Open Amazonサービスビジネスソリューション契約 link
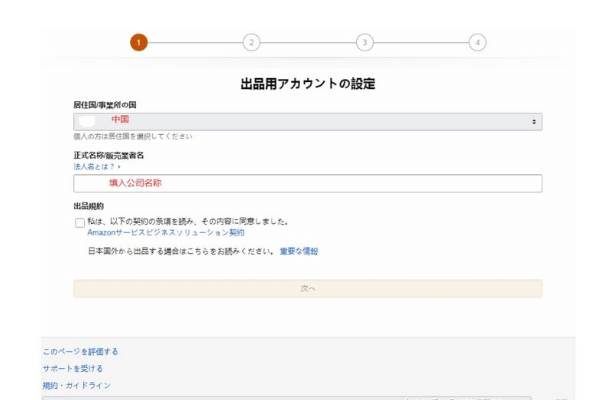The height and width of the screenshot is (400, 610). tap(165, 232)
